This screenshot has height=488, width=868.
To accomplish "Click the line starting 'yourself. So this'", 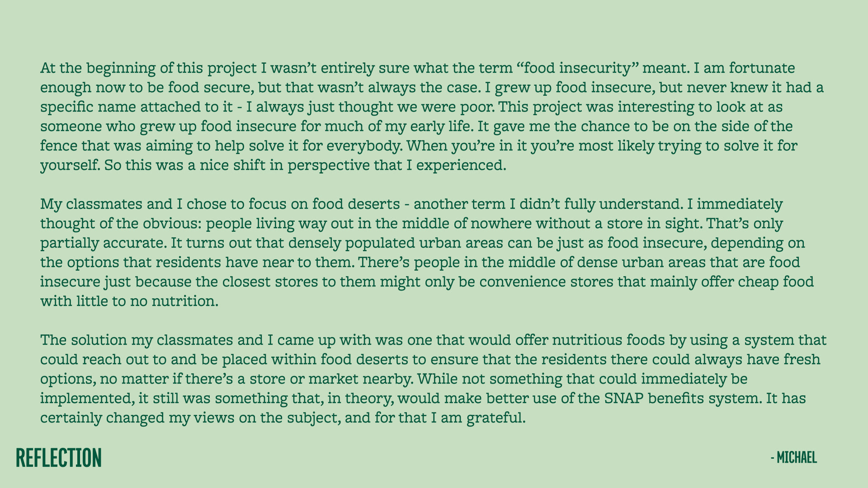I will point(273,165).
